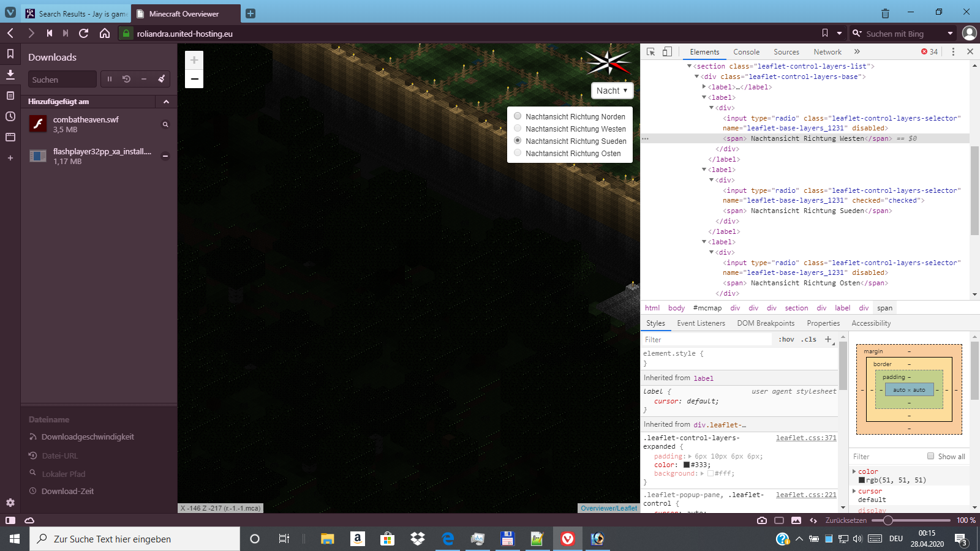The image size is (980, 551).
Task: Select Nachtansicht Richtung Westen radio button
Action: (518, 129)
